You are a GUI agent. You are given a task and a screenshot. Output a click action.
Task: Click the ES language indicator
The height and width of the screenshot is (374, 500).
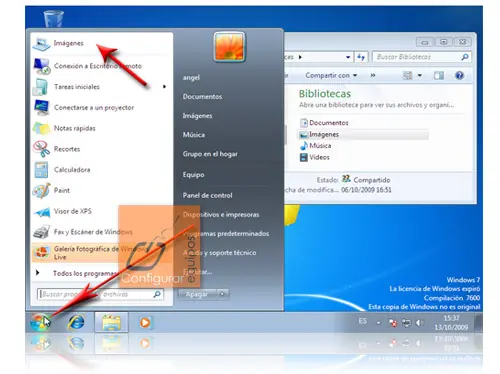click(363, 321)
